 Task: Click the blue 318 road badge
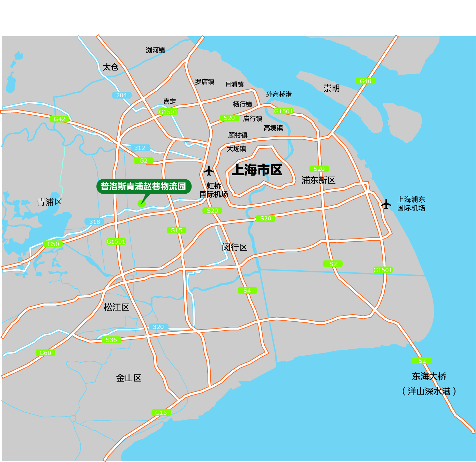coord(94,222)
